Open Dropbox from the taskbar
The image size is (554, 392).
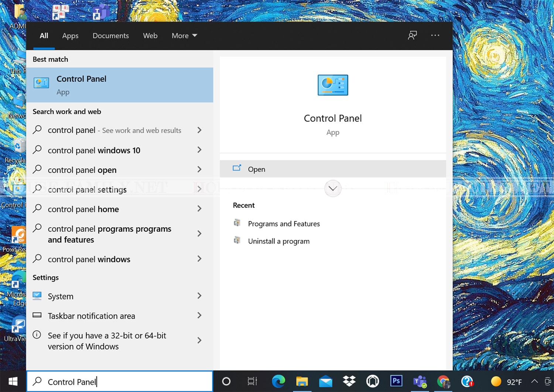(349, 381)
